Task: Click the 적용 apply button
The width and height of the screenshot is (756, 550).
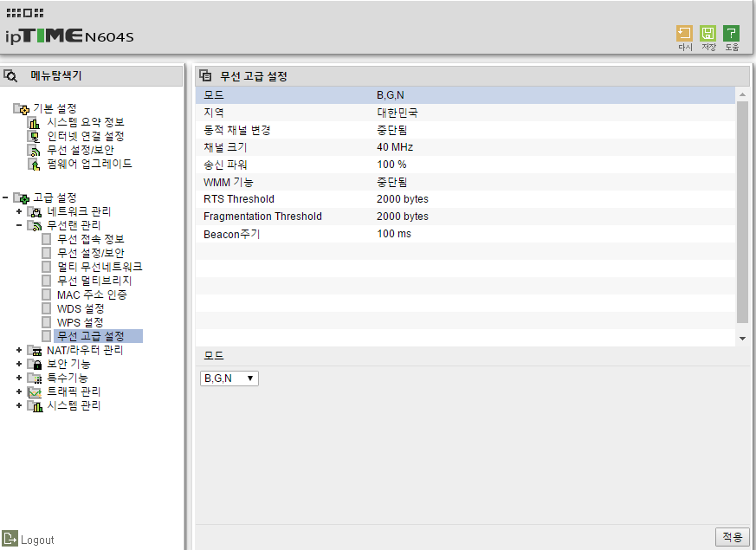Action: (x=733, y=536)
